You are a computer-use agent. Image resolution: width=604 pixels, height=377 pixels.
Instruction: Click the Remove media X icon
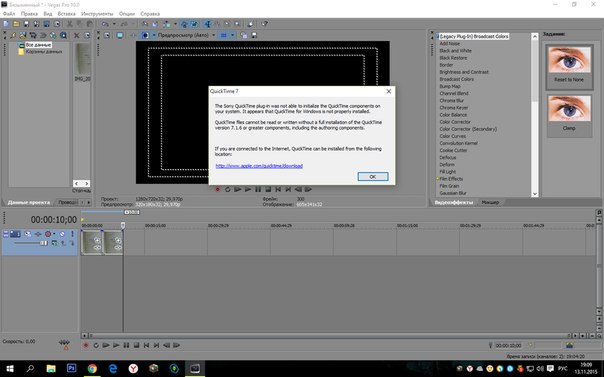tap(76, 35)
